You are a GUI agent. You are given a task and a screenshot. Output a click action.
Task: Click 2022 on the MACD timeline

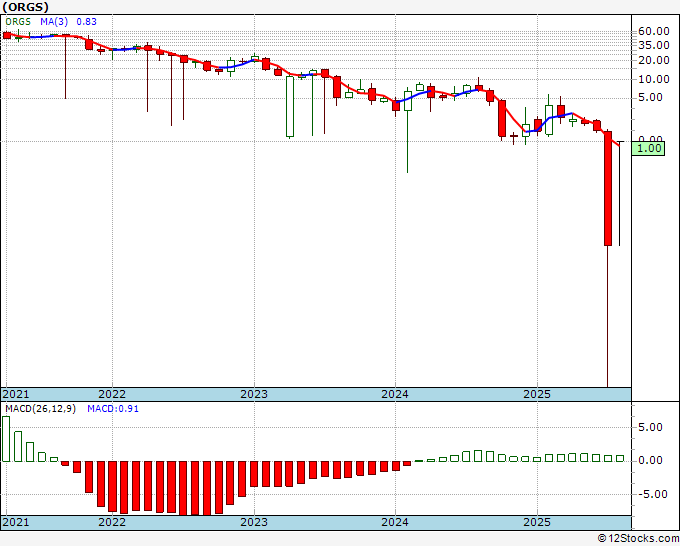click(112, 522)
